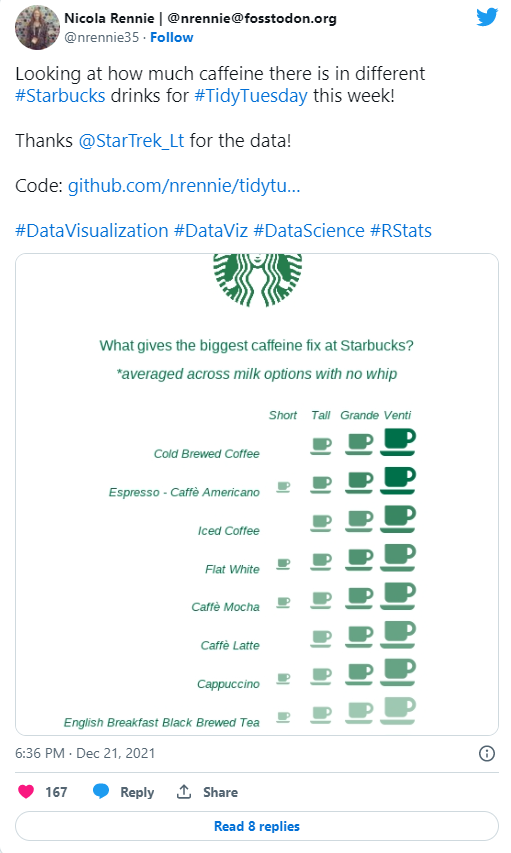Visit the @StarTrek_Lt mention link

(132, 141)
